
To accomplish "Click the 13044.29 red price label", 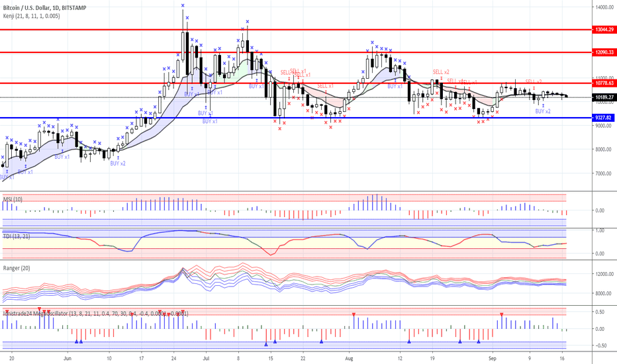I will (604, 30).
